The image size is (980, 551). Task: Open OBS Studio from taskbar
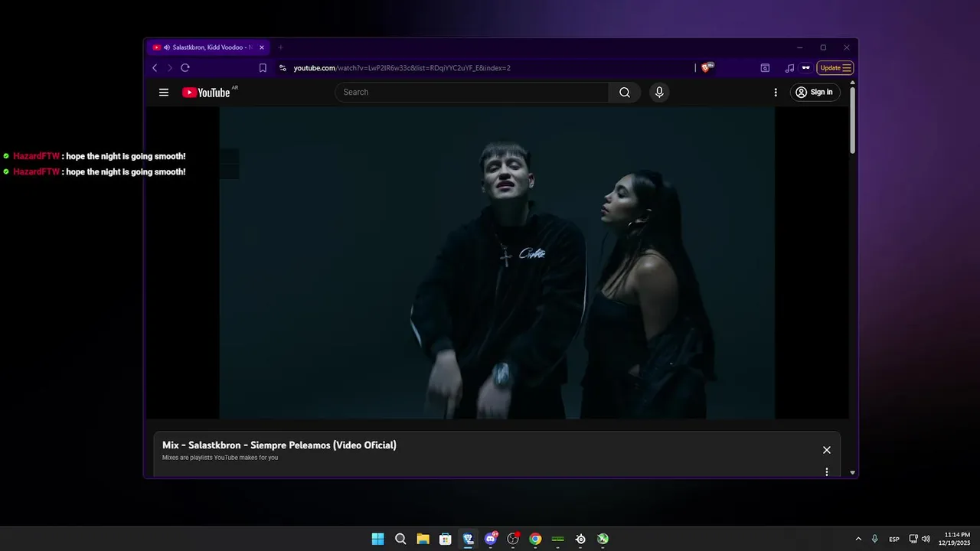pos(513,539)
